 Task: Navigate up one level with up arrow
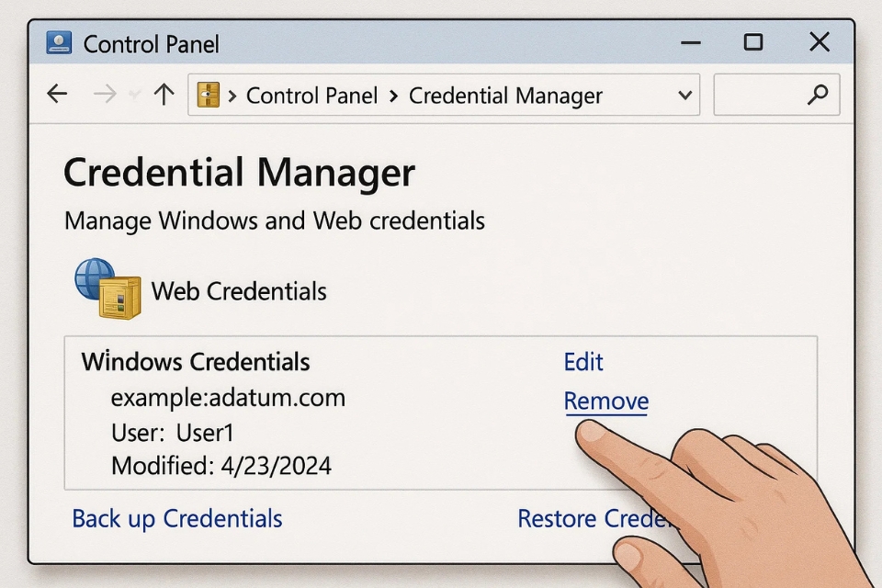(x=164, y=95)
